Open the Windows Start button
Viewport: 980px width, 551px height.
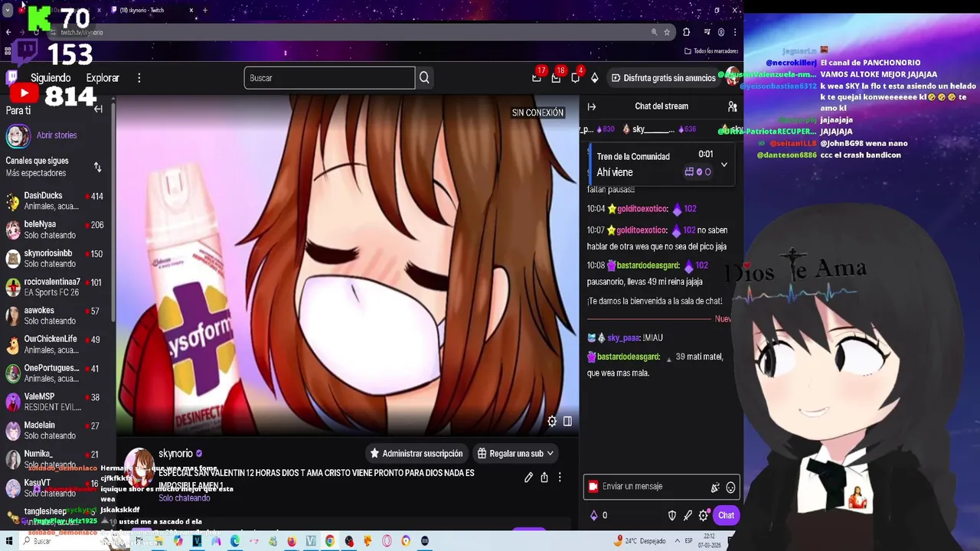[x=9, y=541]
